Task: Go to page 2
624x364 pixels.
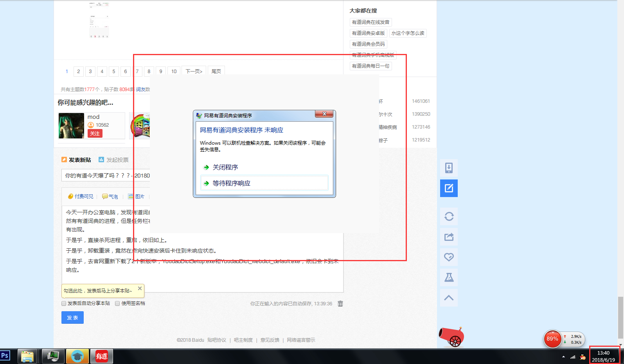Action: [x=79, y=71]
